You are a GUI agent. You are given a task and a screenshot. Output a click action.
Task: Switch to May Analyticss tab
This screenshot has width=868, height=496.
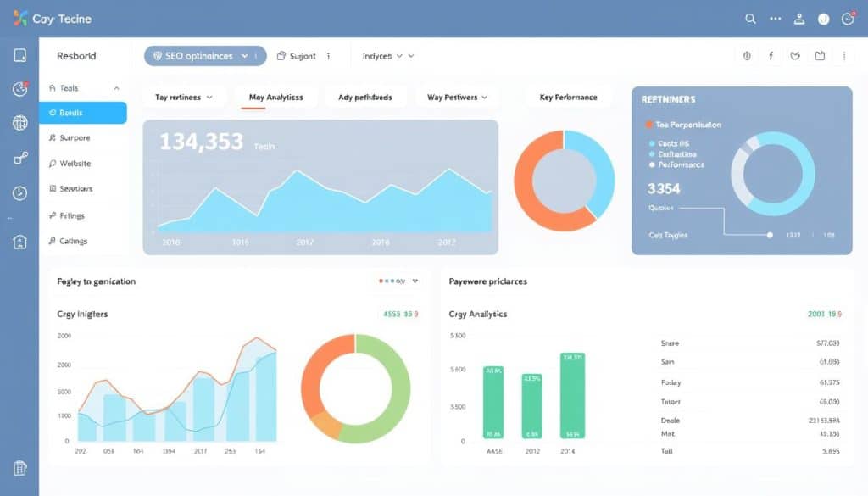275,97
